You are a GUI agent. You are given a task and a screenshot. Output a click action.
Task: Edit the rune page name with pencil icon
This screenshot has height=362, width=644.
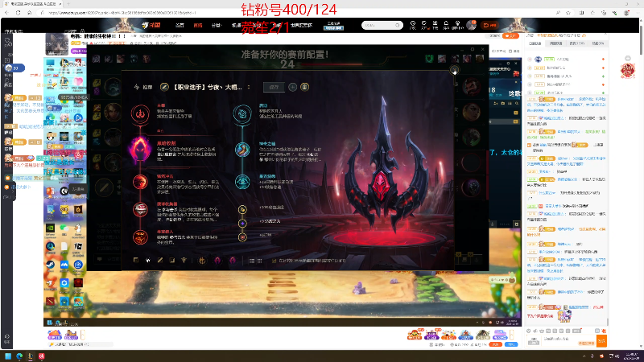164,87
